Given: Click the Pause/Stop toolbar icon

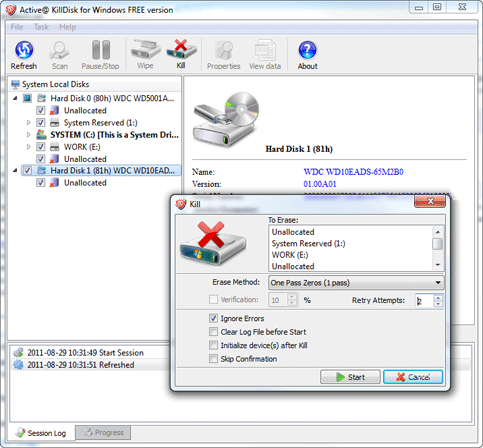Looking at the screenshot, I should point(101,50).
